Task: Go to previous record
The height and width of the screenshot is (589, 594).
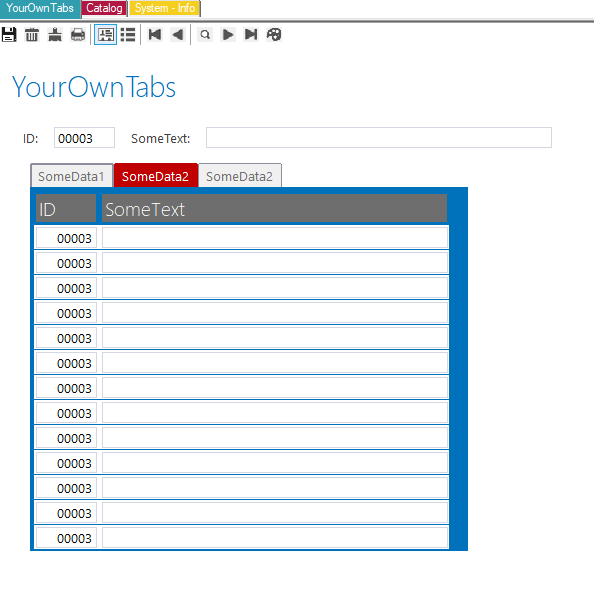Action: point(178,34)
